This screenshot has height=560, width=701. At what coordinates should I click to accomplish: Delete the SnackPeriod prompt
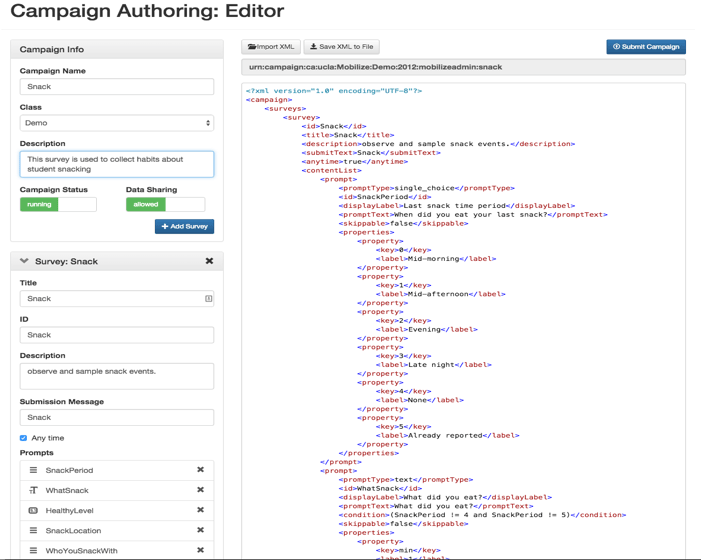[x=200, y=470]
